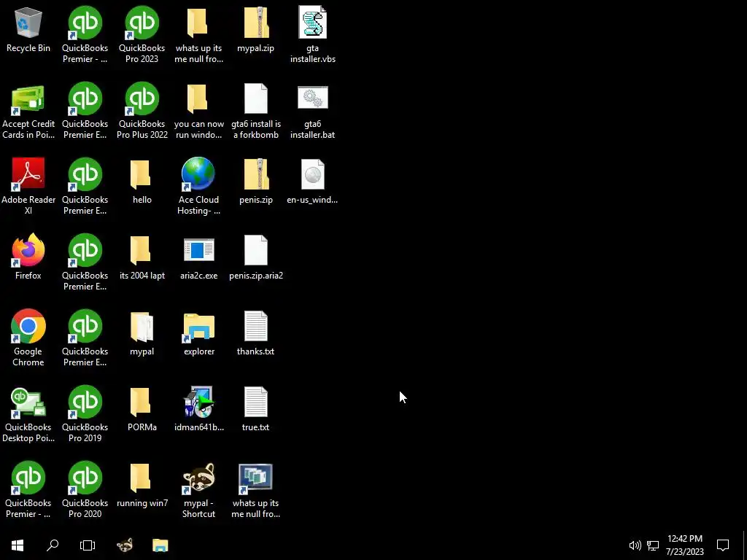The height and width of the screenshot is (560, 747).
Task: Click the volume speaker tray icon
Action: (635, 545)
